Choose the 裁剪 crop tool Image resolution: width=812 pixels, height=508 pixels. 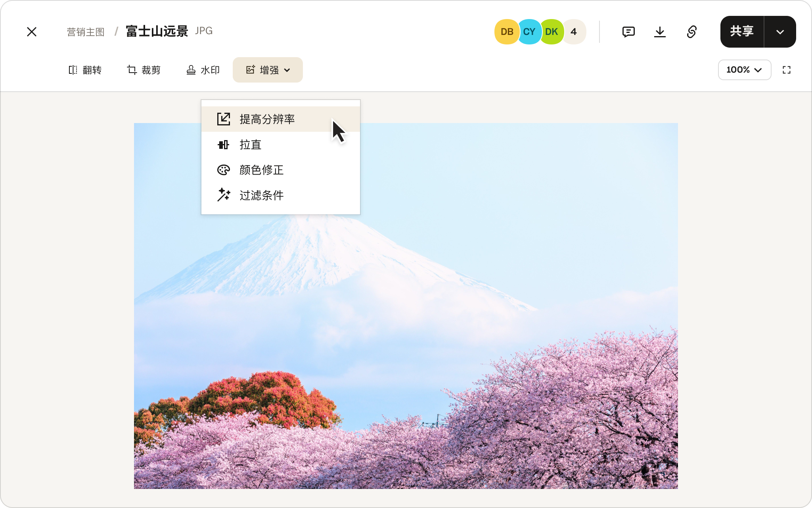[x=144, y=70]
